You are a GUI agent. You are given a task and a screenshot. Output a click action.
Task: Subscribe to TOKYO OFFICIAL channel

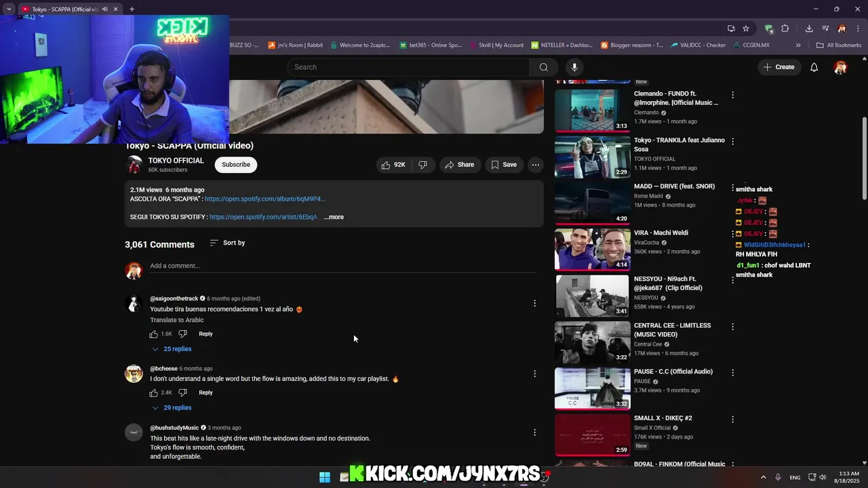pos(236,165)
